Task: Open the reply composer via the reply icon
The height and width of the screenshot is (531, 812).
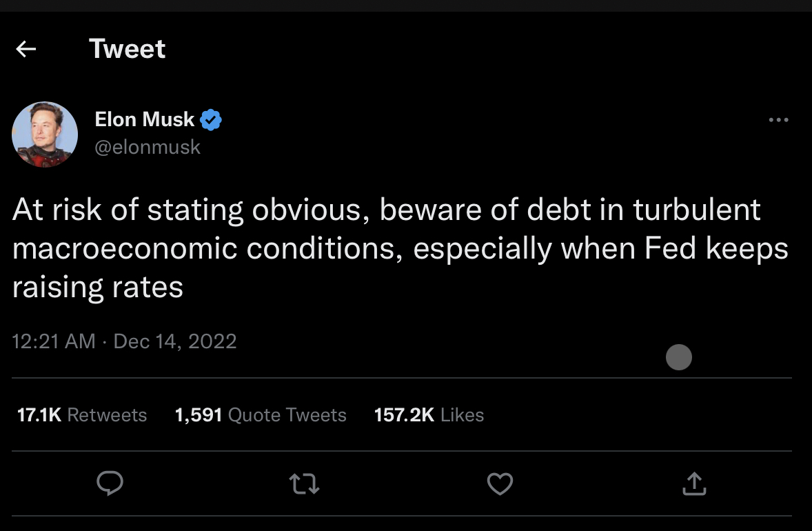Action: [x=110, y=484]
